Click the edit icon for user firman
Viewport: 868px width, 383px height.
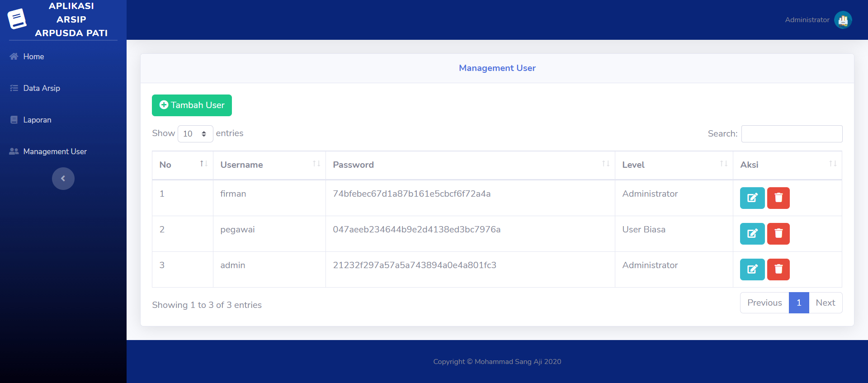pos(752,198)
